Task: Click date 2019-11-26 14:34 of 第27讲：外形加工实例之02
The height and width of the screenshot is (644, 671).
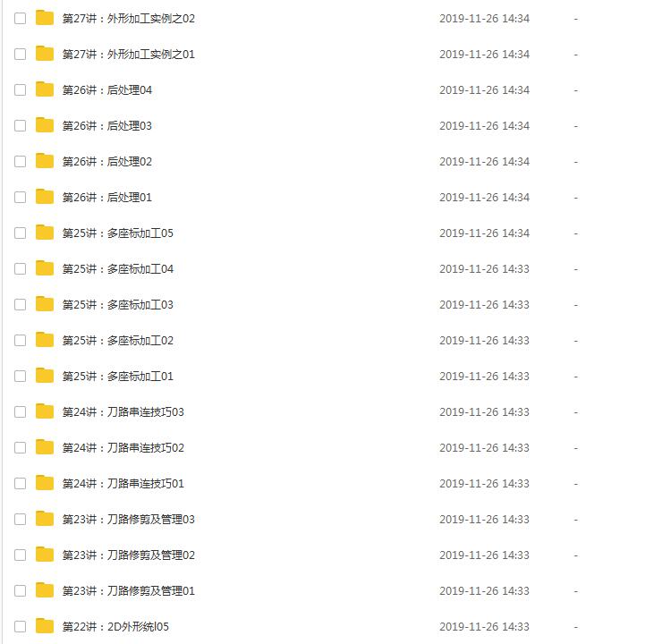Action: point(484,19)
